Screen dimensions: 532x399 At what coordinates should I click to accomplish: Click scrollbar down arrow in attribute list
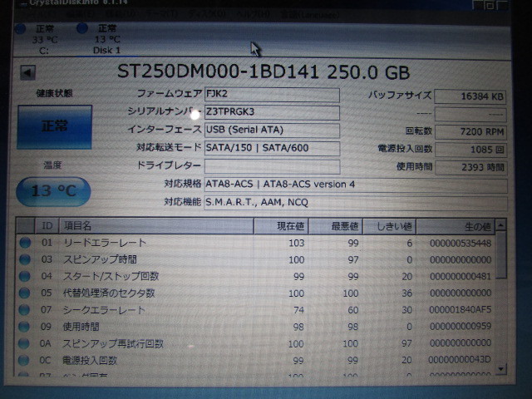point(500,369)
